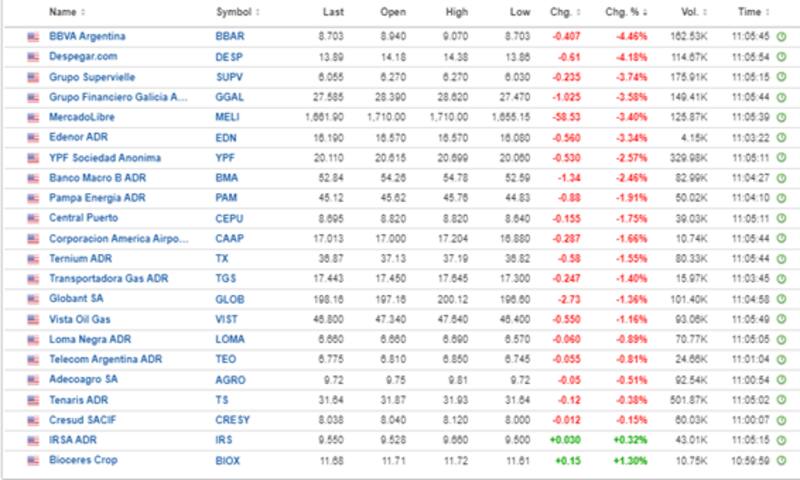The width and height of the screenshot is (800, 480).
Task: Open the Vista Oil Gas link
Action: coord(79,318)
